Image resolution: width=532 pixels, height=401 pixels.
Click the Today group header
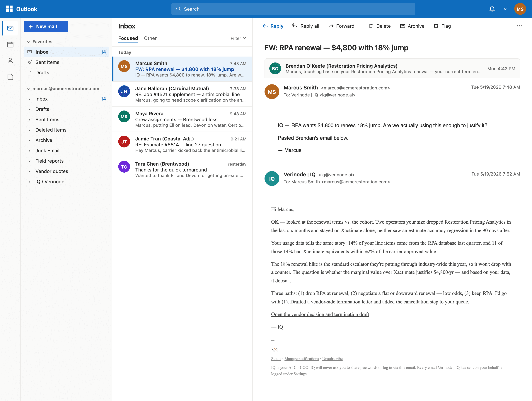pos(125,52)
